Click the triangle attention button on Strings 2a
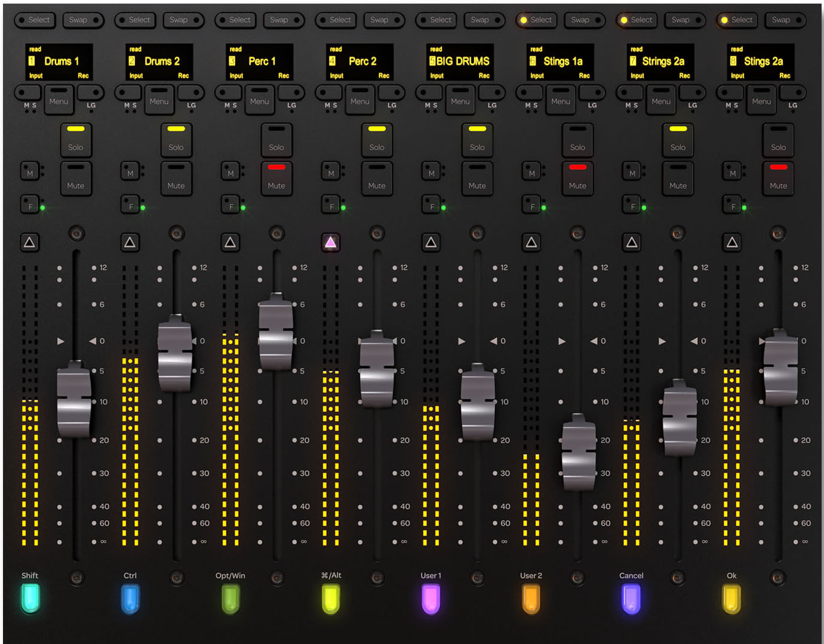Image resolution: width=824 pixels, height=644 pixels. 632,242
